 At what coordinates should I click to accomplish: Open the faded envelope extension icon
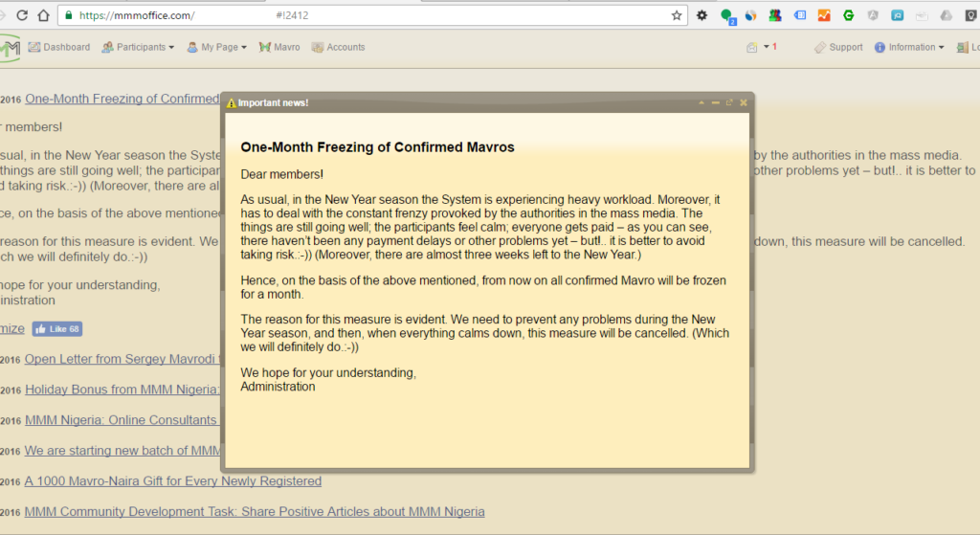point(922,15)
